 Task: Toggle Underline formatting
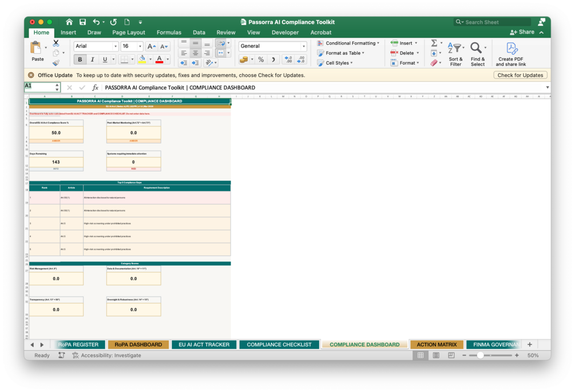click(x=105, y=59)
